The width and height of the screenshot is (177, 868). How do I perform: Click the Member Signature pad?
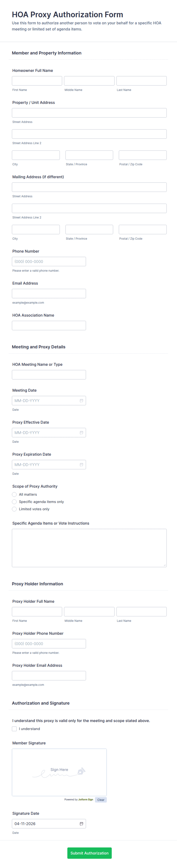[59, 772]
